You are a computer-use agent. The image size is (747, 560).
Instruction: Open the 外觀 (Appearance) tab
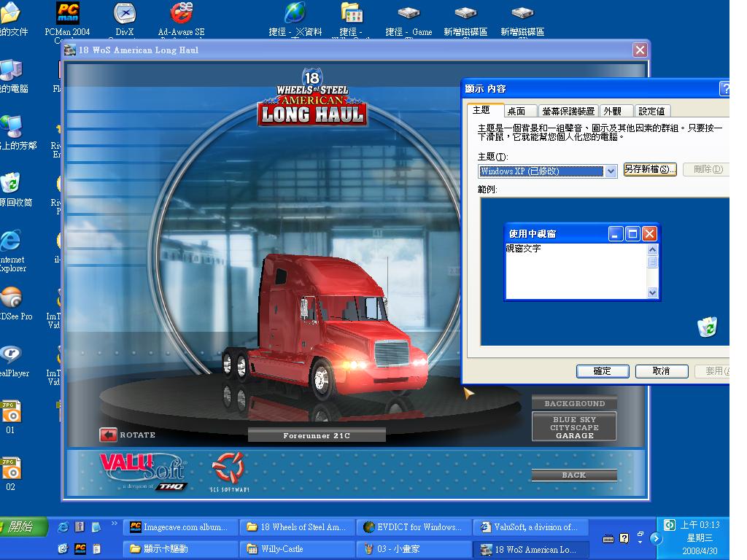pyautogui.click(x=613, y=111)
